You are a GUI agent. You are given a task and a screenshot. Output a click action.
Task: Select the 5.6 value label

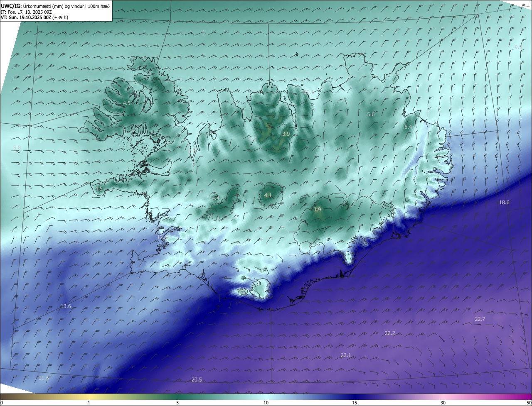371,115
